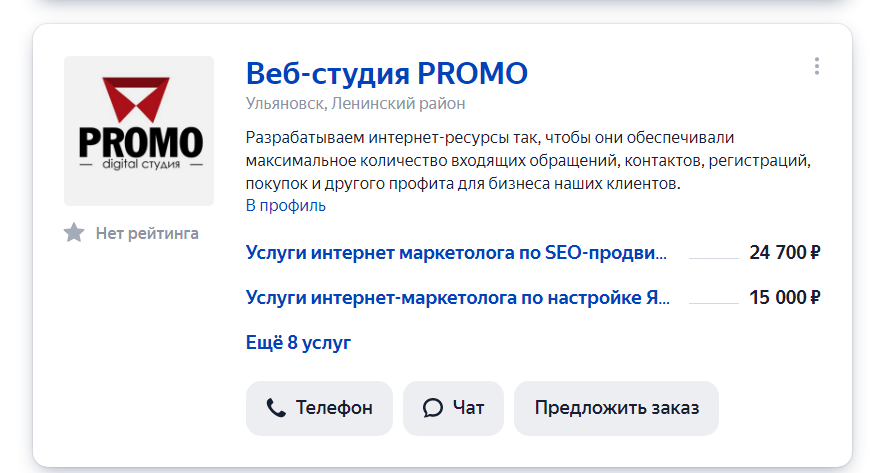This screenshot has width=876, height=473.
Task: Open the three-dot options menu
Action: 817,66
